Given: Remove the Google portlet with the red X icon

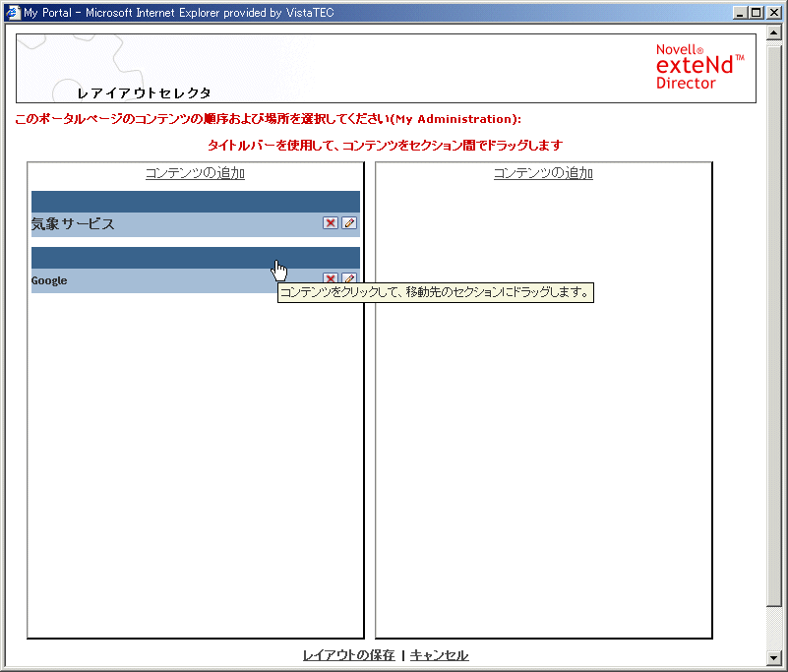Looking at the screenshot, I should point(331,277).
